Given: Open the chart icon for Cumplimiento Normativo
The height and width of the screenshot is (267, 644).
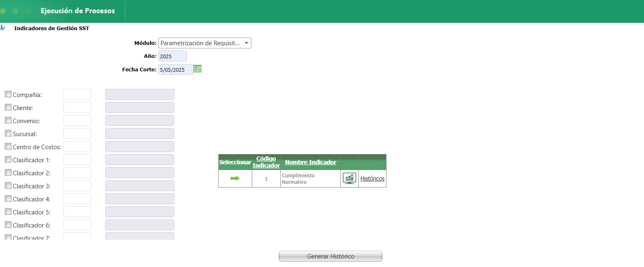Looking at the screenshot, I should 349,178.
